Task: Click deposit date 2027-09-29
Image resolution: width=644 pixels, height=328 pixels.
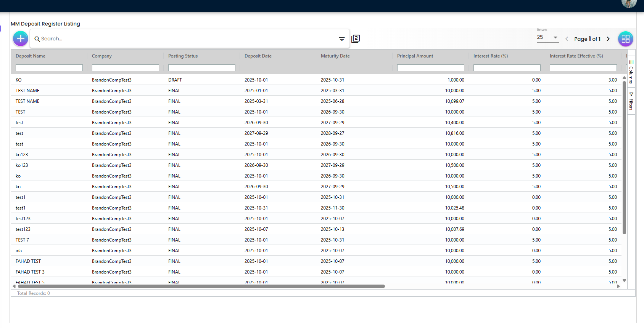Action: coord(256,133)
